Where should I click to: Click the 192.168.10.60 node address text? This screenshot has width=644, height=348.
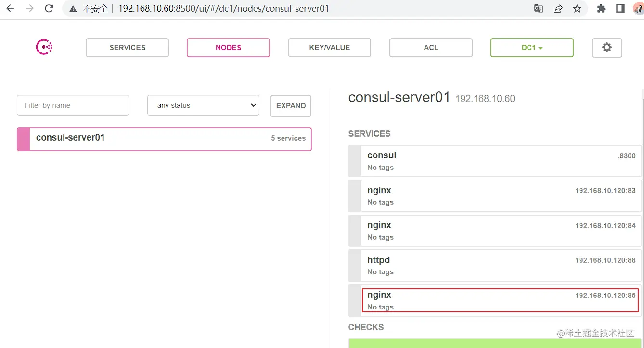point(485,99)
